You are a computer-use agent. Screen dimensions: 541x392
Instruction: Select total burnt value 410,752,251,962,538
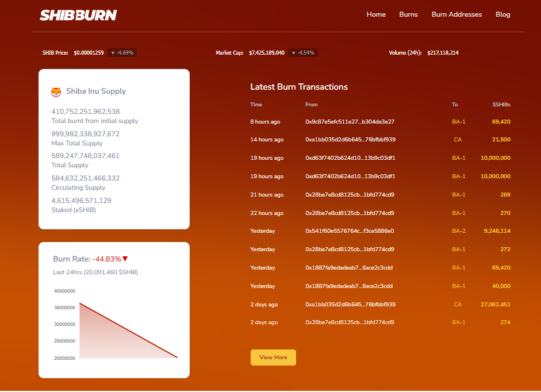point(86,112)
